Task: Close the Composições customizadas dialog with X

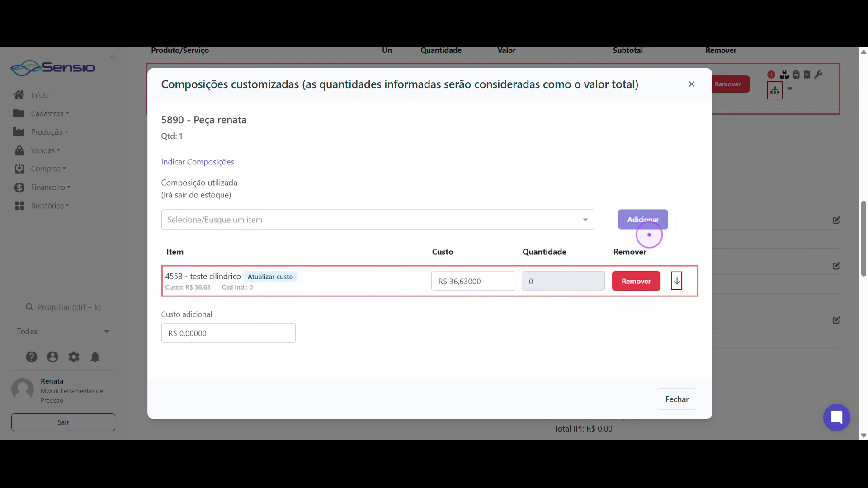Action: click(691, 84)
